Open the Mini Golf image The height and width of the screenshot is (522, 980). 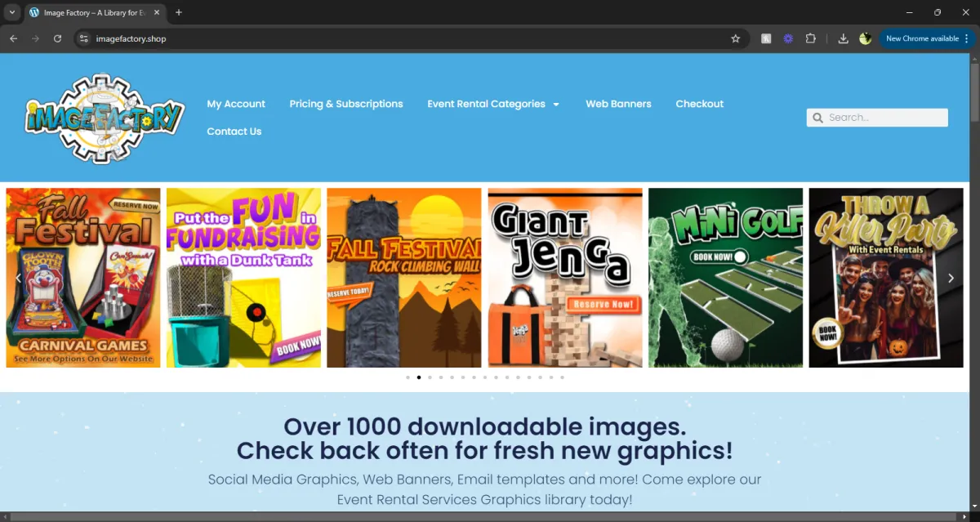[x=726, y=278]
